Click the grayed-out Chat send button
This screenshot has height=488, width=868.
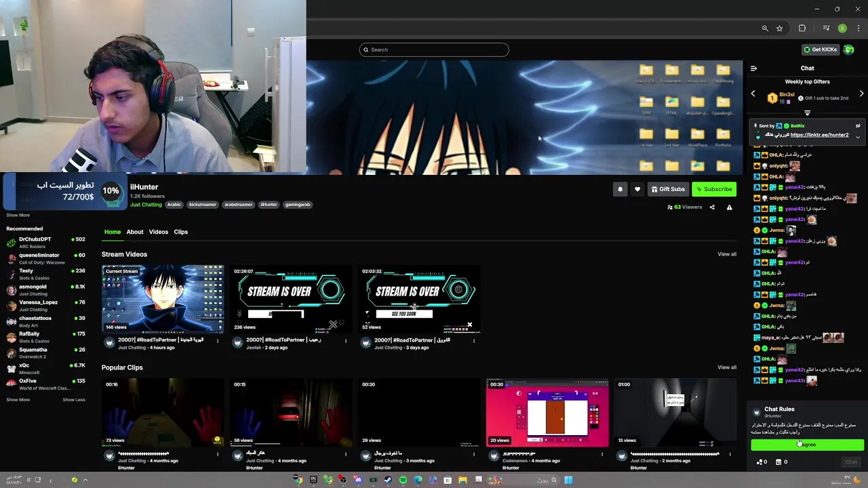click(x=851, y=462)
